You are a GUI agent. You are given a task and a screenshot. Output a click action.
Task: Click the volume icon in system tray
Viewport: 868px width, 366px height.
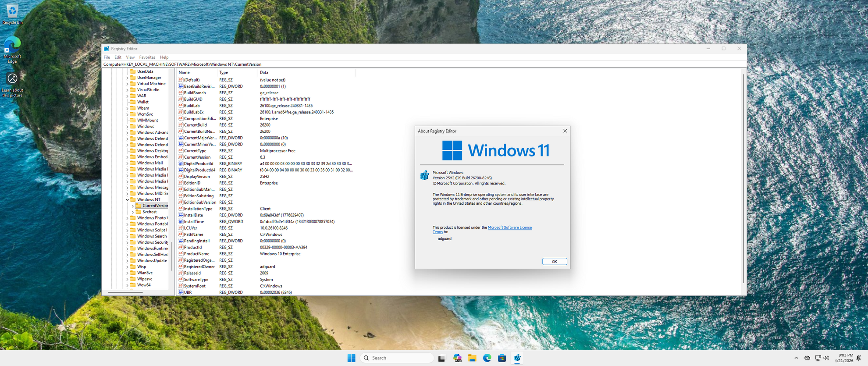[x=826, y=358]
